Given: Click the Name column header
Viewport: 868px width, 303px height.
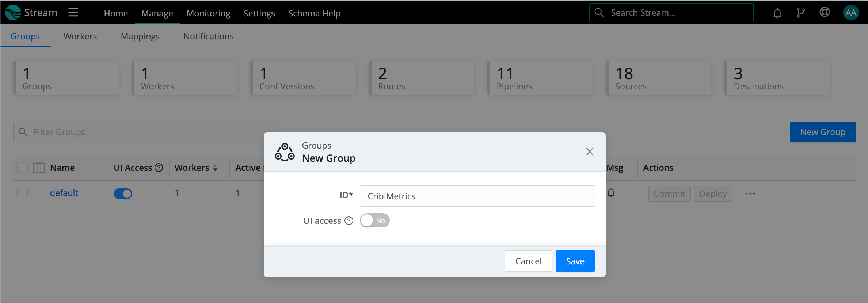Looking at the screenshot, I should [x=62, y=168].
